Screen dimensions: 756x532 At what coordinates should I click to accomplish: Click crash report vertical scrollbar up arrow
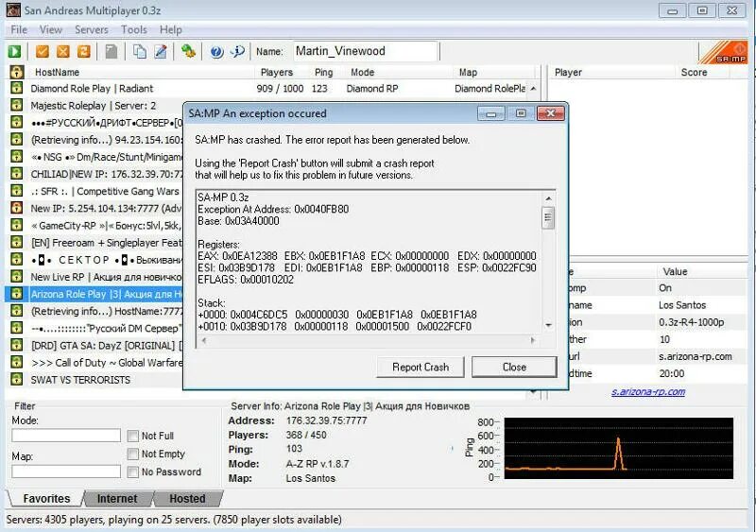point(548,198)
